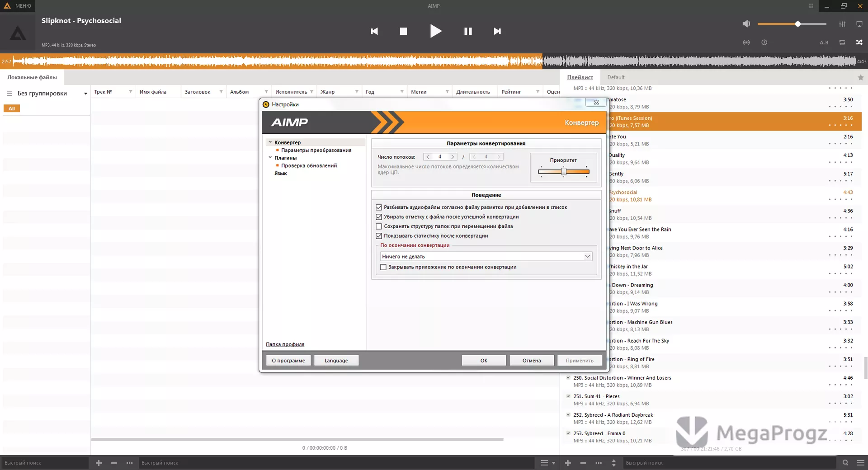
Task: Open the grouping hamburger icon in library
Action: [x=9, y=94]
